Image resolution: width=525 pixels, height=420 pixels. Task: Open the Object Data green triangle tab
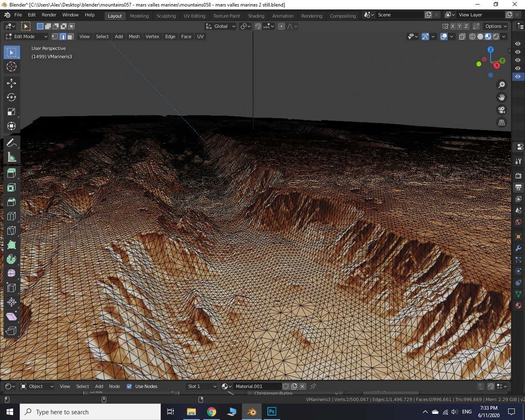point(518,294)
